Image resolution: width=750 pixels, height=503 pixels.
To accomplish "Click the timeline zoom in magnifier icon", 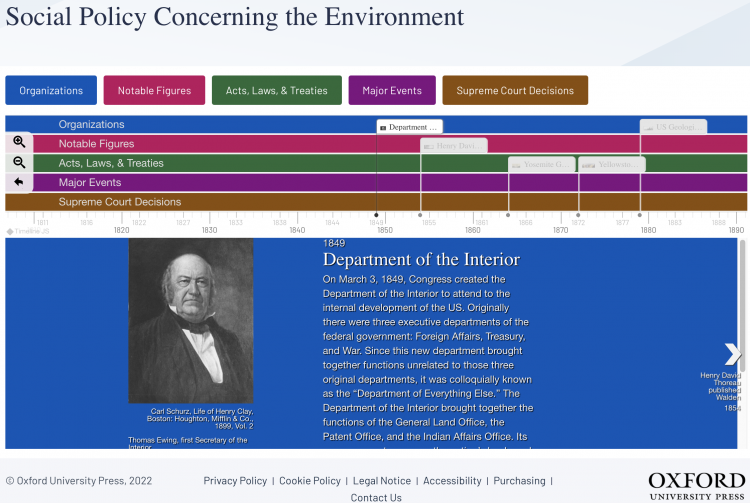I will click(x=19, y=142).
